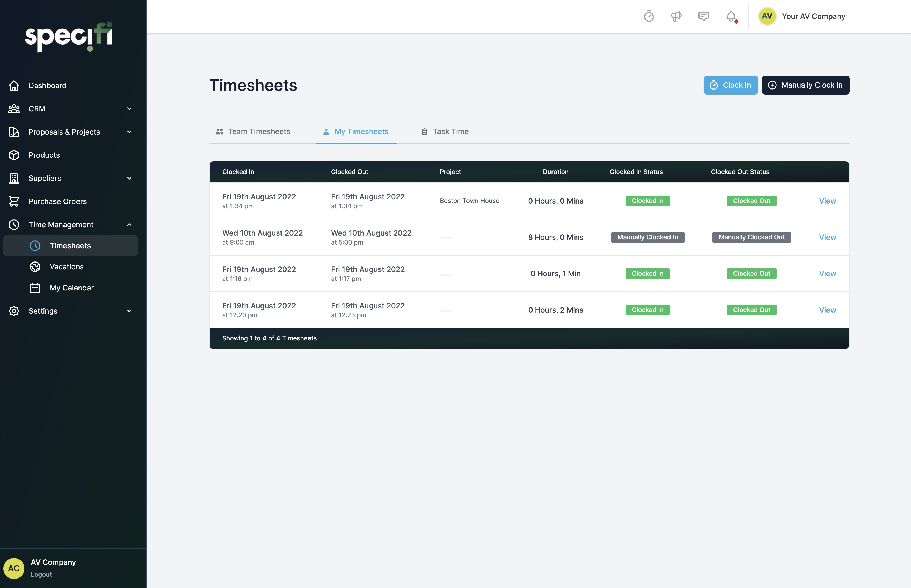The width and height of the screenshot is (911, 588).
Task: Click Logout under AV Company
Action: (41, 574)
